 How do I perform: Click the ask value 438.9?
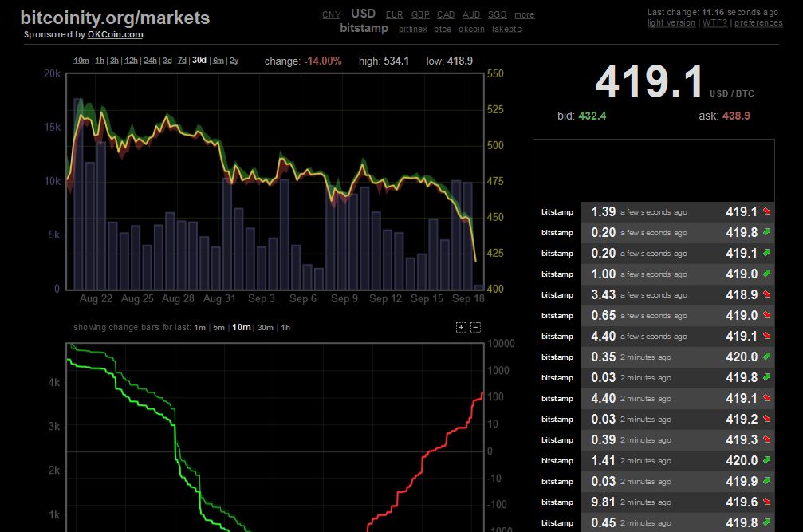point(736,116)
